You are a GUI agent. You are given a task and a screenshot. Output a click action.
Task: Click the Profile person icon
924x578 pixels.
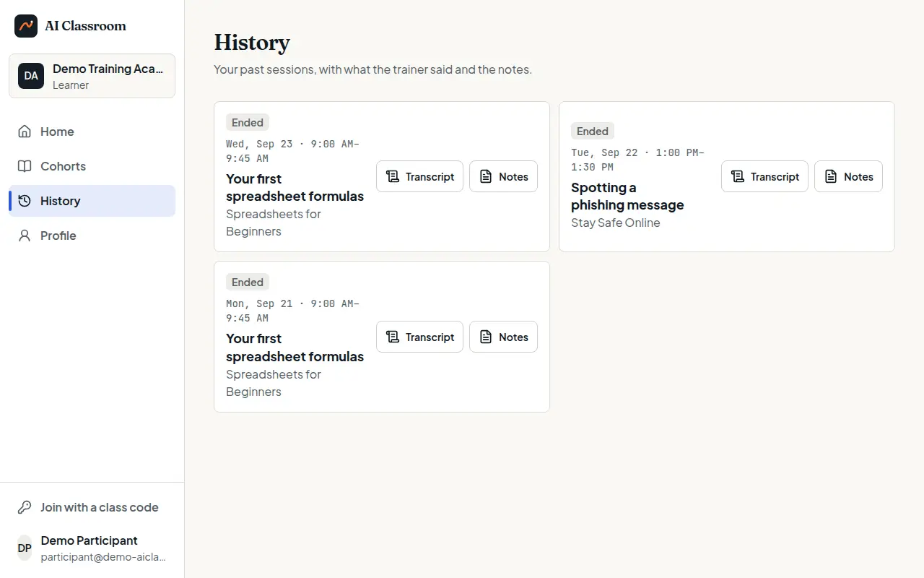click(x=25, y=236)
